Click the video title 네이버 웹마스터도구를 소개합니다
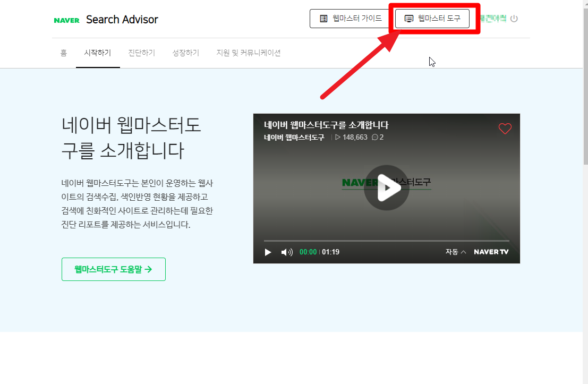Image resolution: width=588 pixels, height=384 pixels. (x=326, y=125)
